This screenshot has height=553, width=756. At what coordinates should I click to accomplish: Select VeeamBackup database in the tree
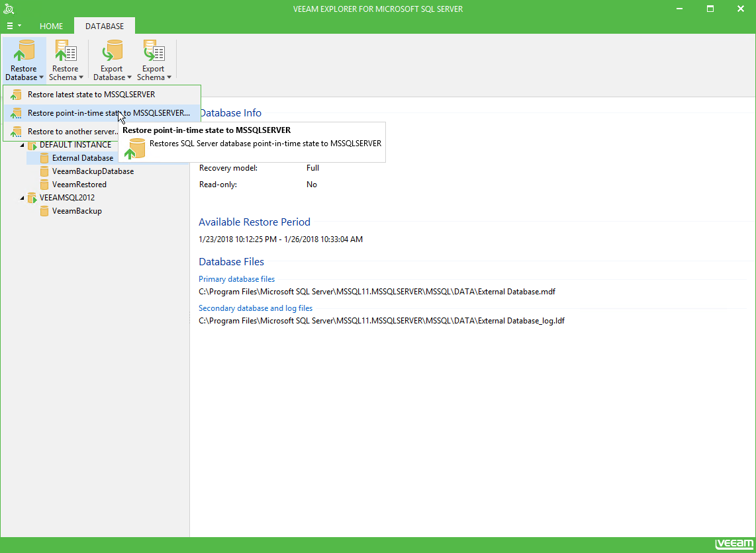(77, 211)
